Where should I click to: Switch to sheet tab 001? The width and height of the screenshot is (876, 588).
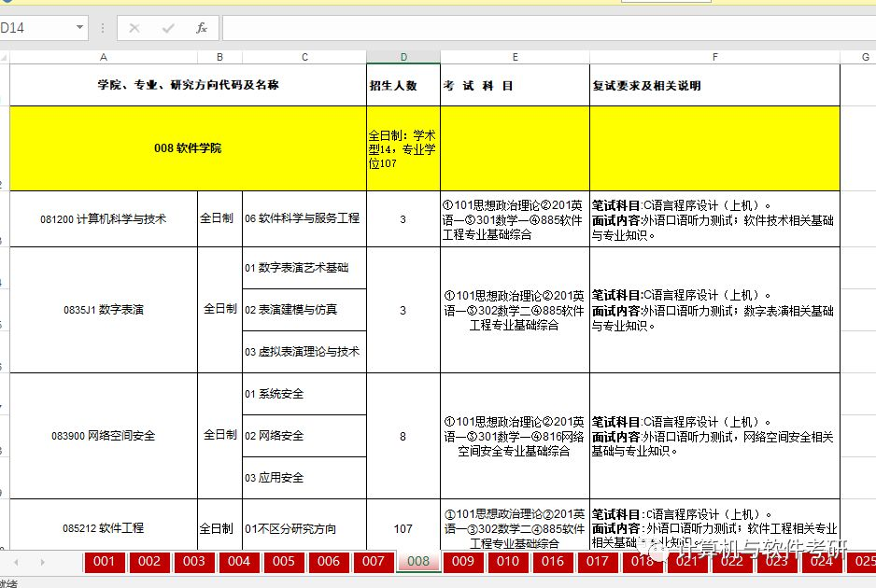click(x=104, y=561)
